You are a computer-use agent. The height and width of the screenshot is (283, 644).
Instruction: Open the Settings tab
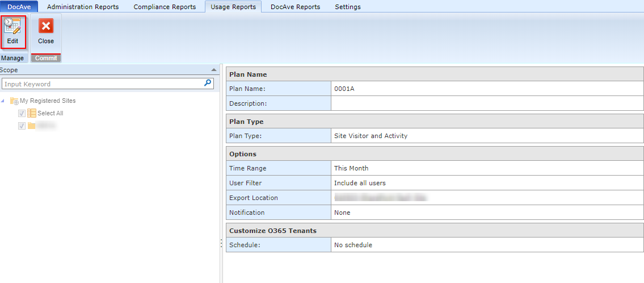(348, 7)
